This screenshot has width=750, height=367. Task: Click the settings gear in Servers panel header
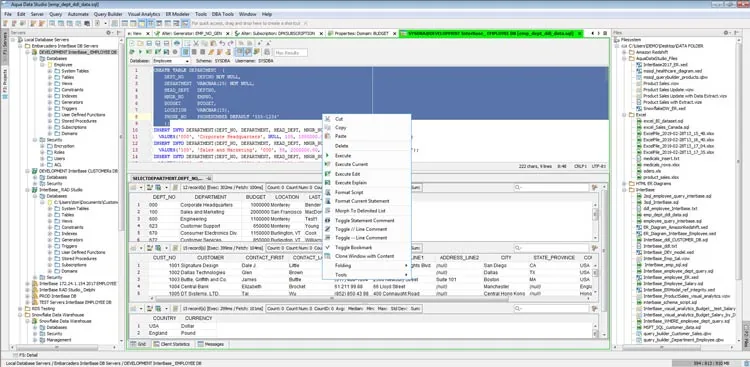109,33
